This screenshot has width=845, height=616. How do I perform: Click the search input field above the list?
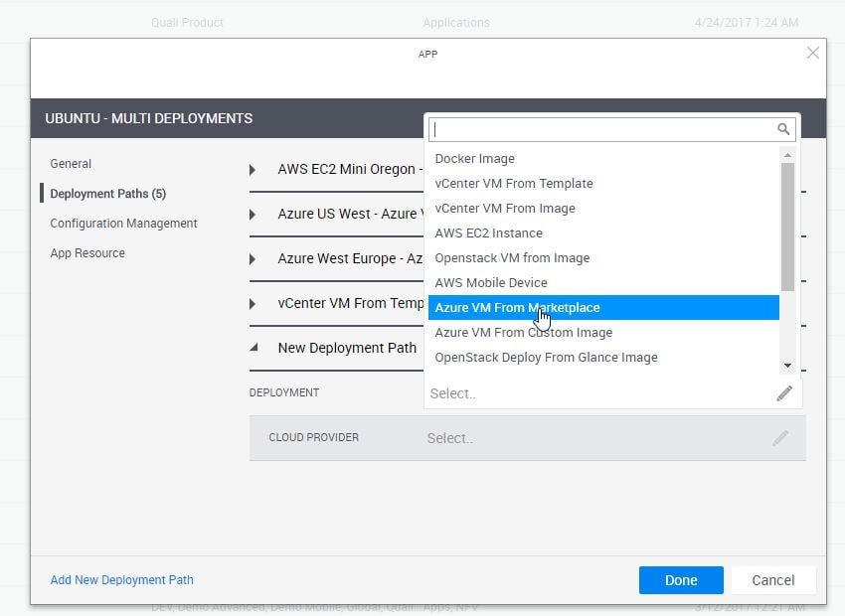click(596, 129)
